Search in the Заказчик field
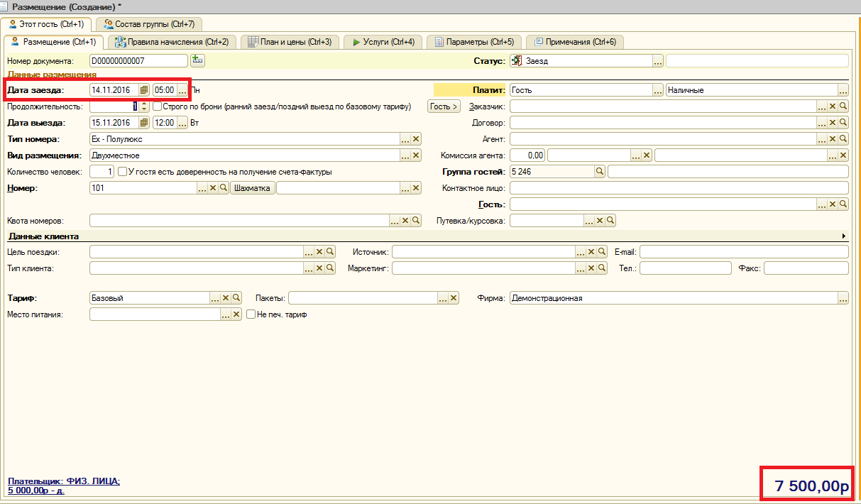861x504 pixels. click(x=843, y=106)
